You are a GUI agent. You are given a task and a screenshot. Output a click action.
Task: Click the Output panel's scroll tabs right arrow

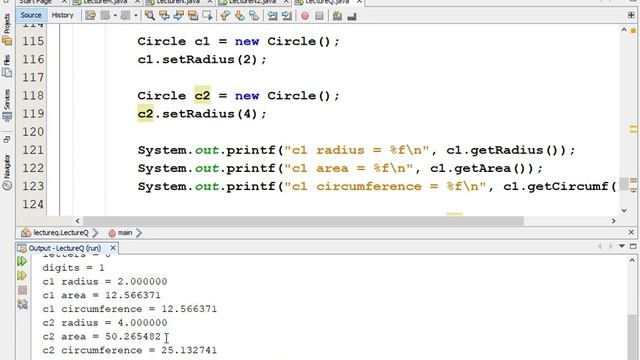click(x=610, y=246)
